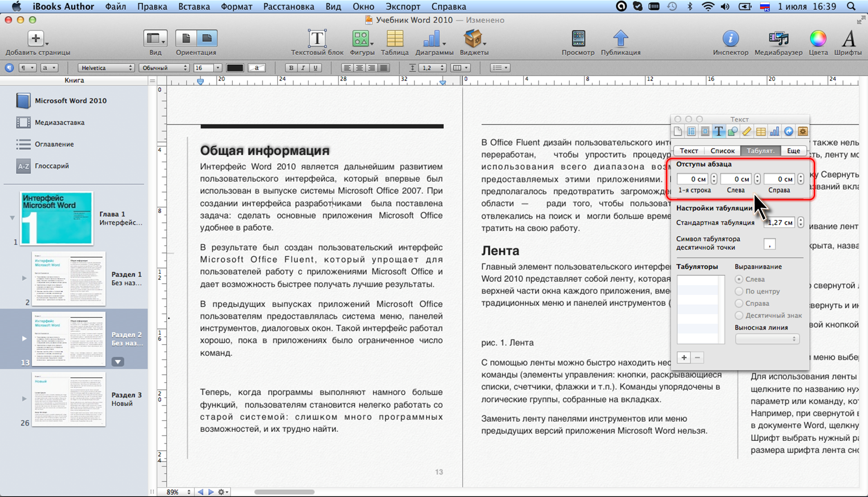
Task: Align text right
Action: pos(372,68)
